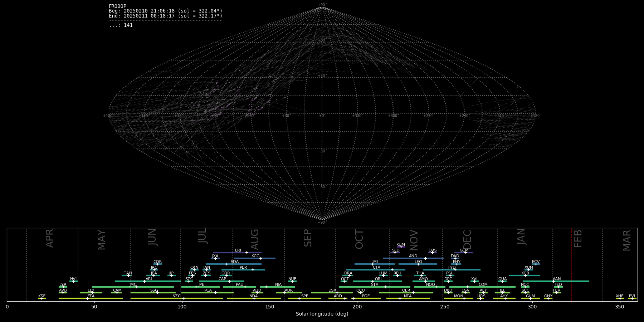Click the ARI shower label
The width and height of the screenshot is (644, 322).
click(x=149, y=279)
